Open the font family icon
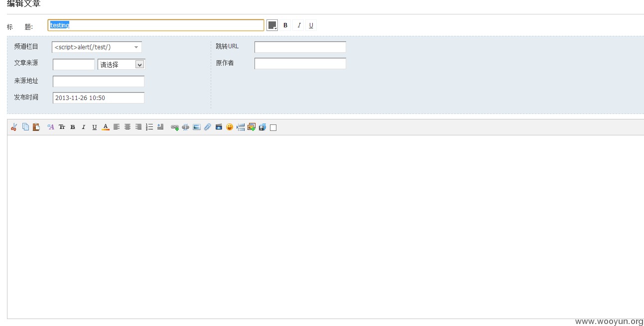The image size is (644, 326). [x=51, y=127]
